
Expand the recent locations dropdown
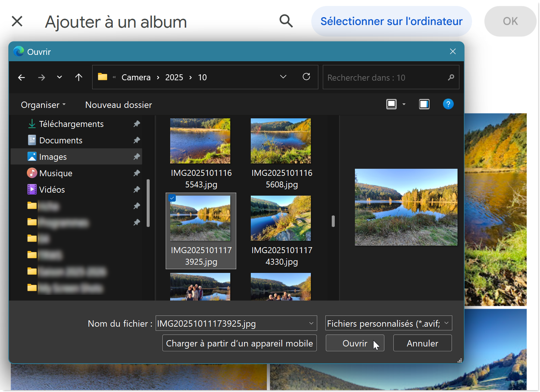(x=59, y=77)
